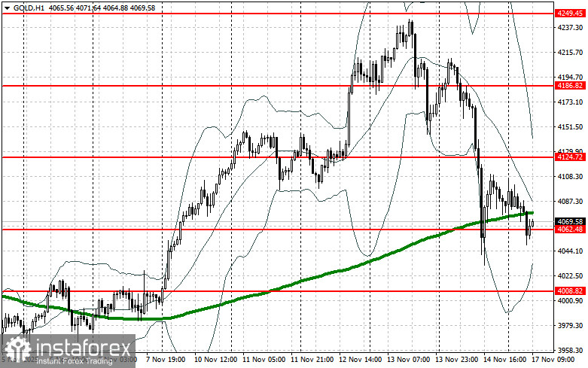Click the 13 Nov 07:00 time label
This screenshot has width=588, height=368.
(x=408, y=360)
